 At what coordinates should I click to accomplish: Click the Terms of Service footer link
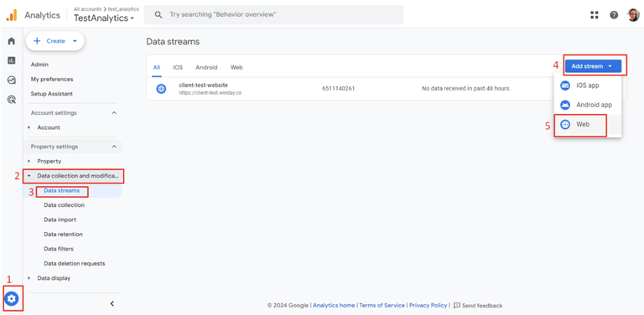click(382, 306)
